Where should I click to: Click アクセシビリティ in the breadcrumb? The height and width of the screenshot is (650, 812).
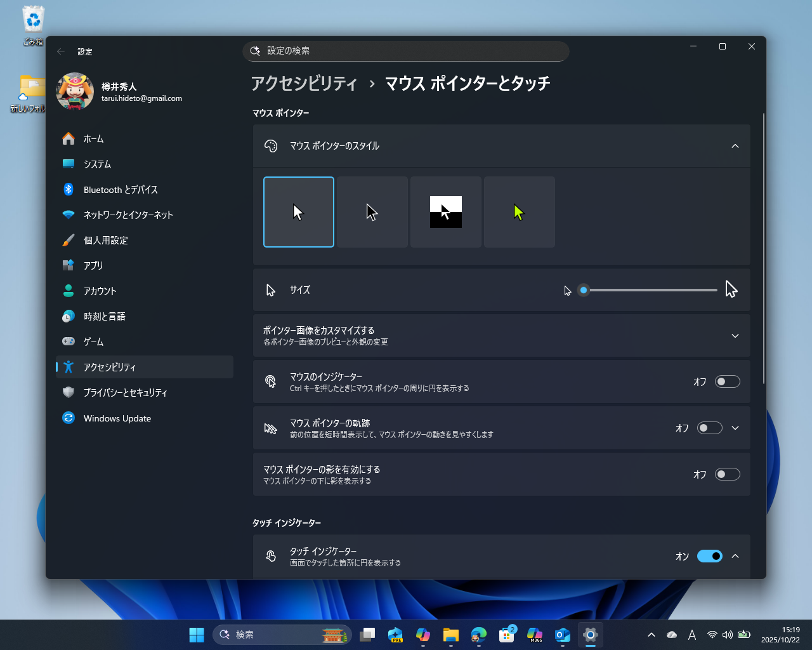click(304, 84)
